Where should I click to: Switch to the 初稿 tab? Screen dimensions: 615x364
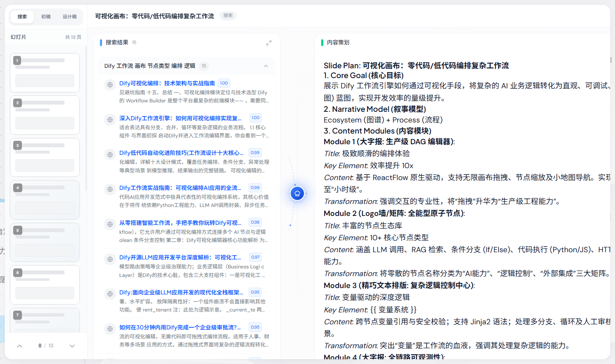click(46, 17)
